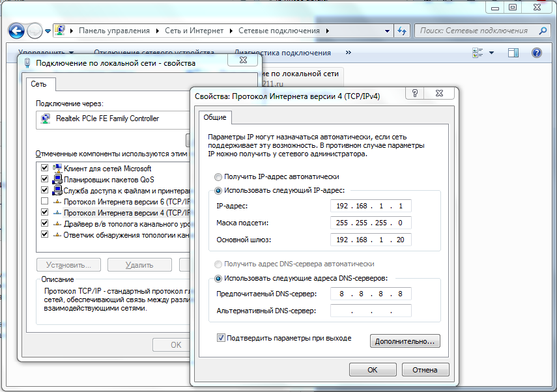
Task: Toggle Ответчик обнаружения топологии checkbox
Action: [44, 234]
